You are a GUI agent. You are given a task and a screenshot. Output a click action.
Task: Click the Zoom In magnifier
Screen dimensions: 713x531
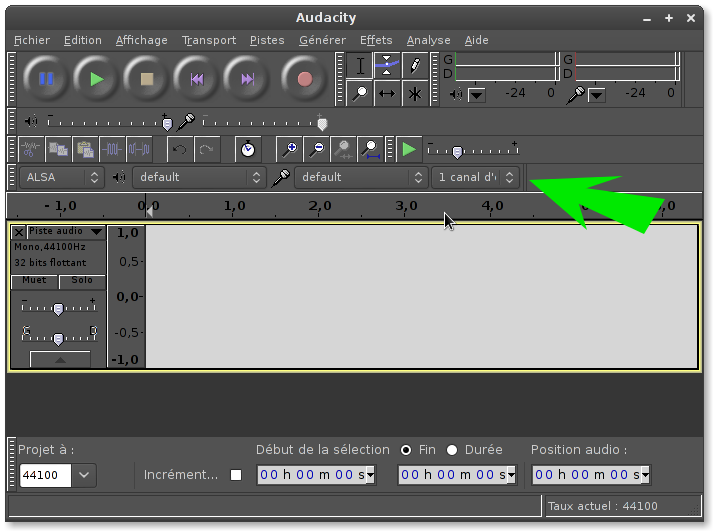289,149
